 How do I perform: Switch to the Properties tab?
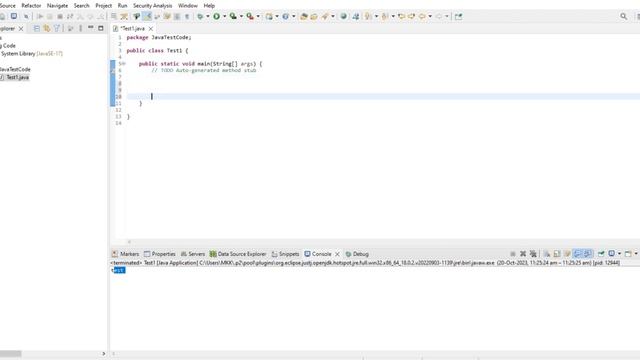pos(160,254)
